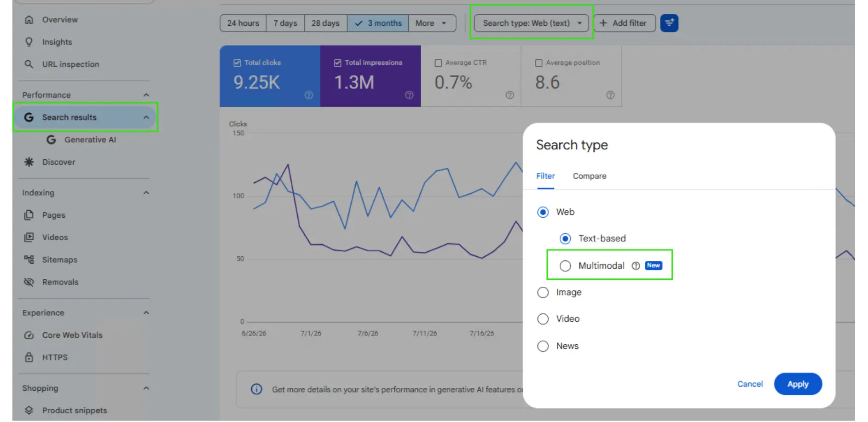Click the Google G icon beside Generative AI

pos(51,139)
